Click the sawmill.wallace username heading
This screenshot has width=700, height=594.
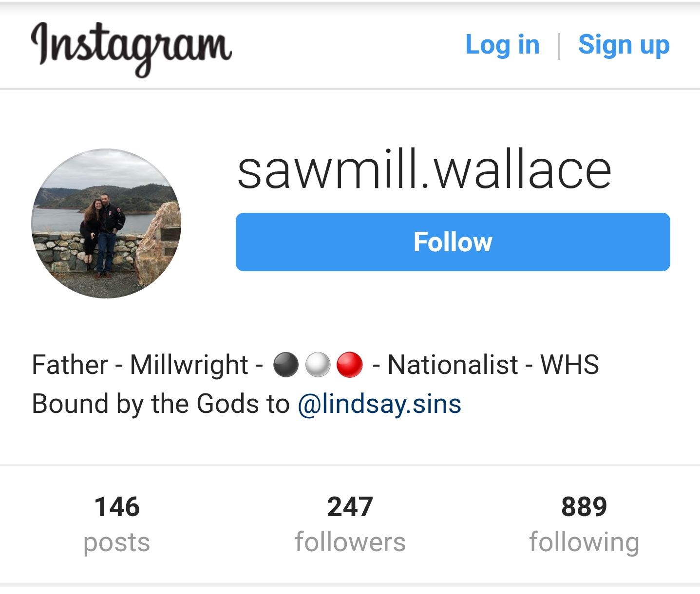[424, 169]
